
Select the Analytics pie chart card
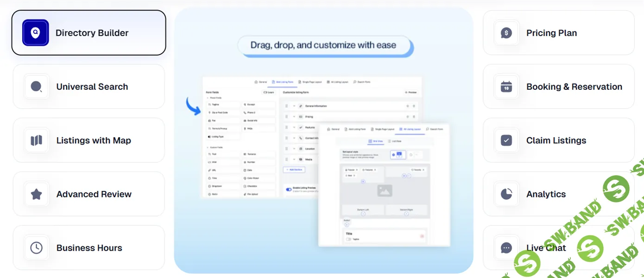point(558,194)
